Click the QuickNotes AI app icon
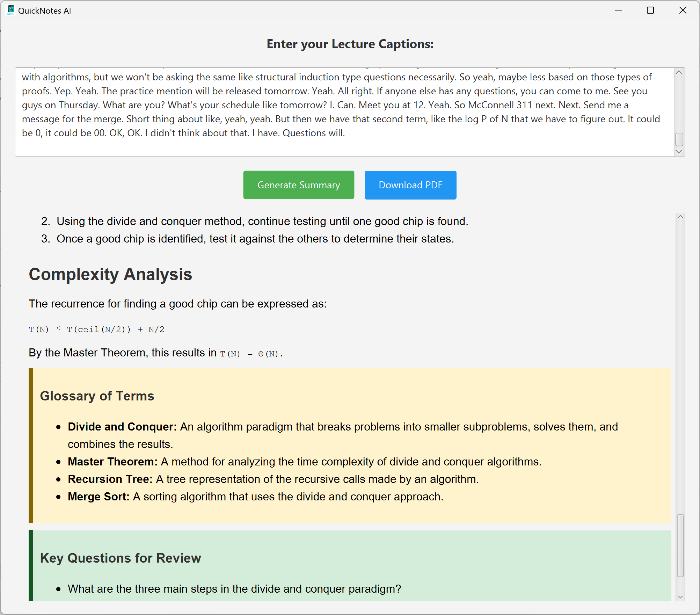 [11, 10]
